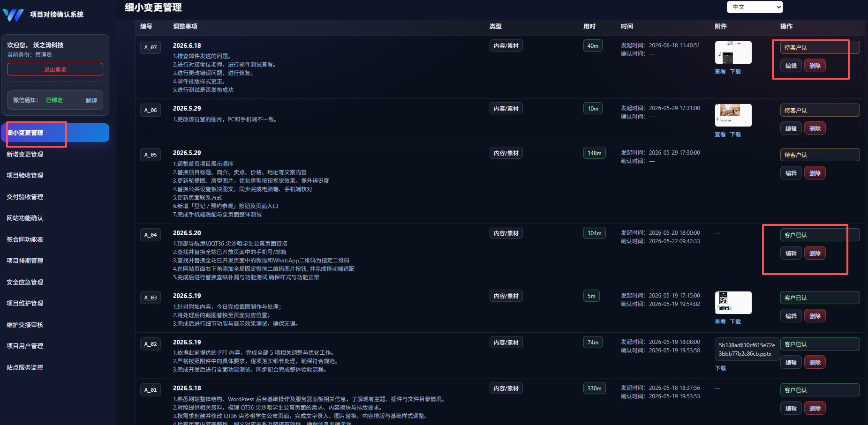This screenshot has height=425, width=868.
Task: Delete record A_07
Action: tap(815, 66)
